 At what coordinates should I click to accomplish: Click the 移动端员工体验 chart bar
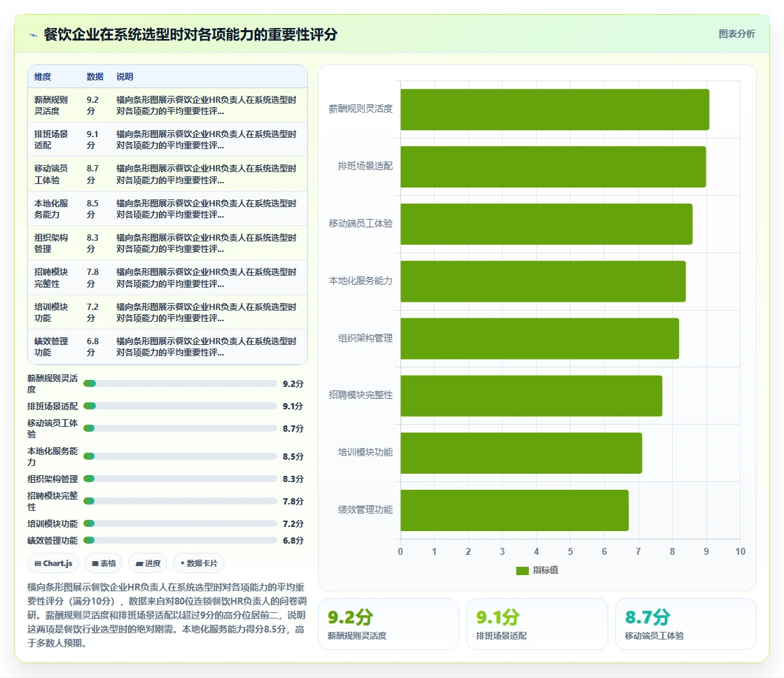[547, 224]
